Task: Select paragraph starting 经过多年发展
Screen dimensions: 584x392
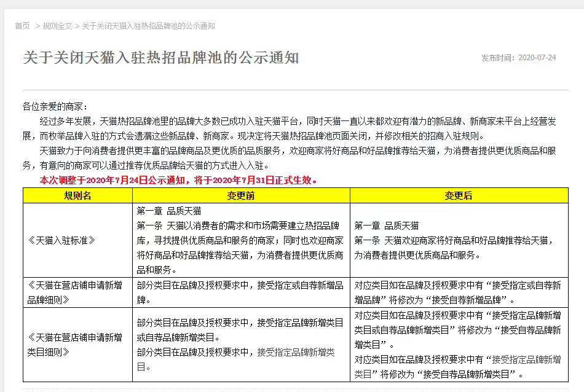Action: point(290,128)
